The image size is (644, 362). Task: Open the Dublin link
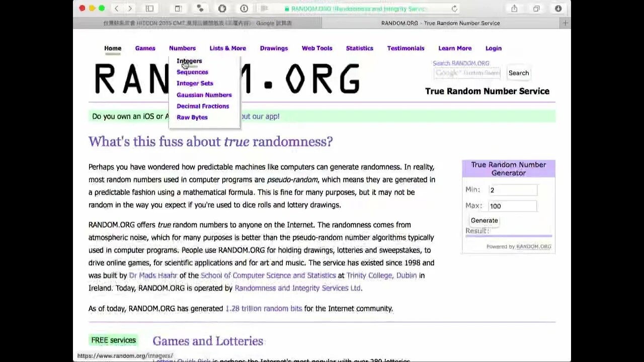click(x=407, y=276)
